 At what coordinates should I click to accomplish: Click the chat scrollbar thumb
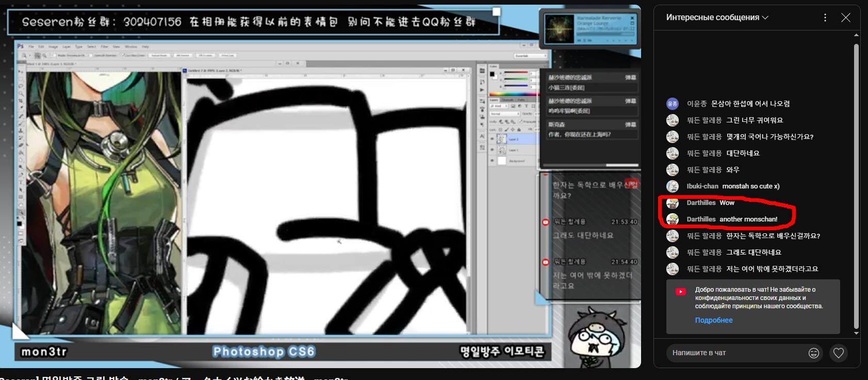coord(857,186)
